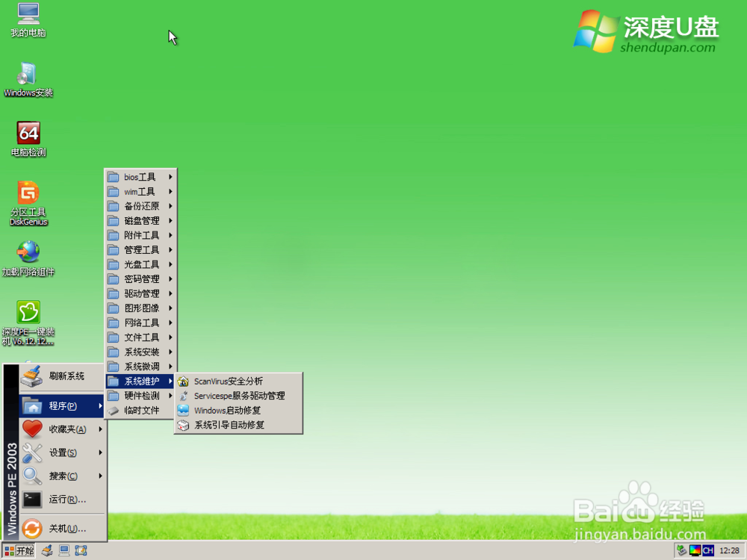
Task: Click the 收藏夹 heart icon
Action: click(x=32, y=429)
